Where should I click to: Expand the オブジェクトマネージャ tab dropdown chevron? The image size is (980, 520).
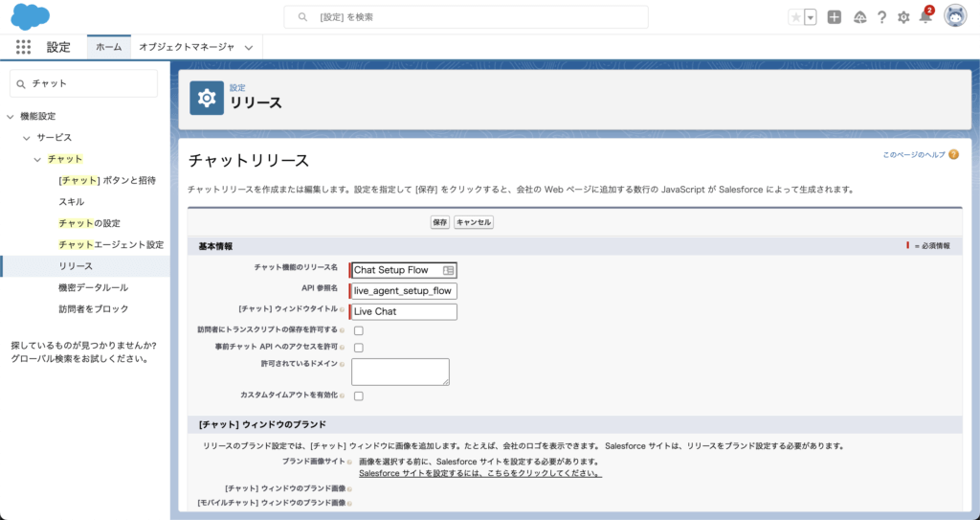tap(249, 47)
